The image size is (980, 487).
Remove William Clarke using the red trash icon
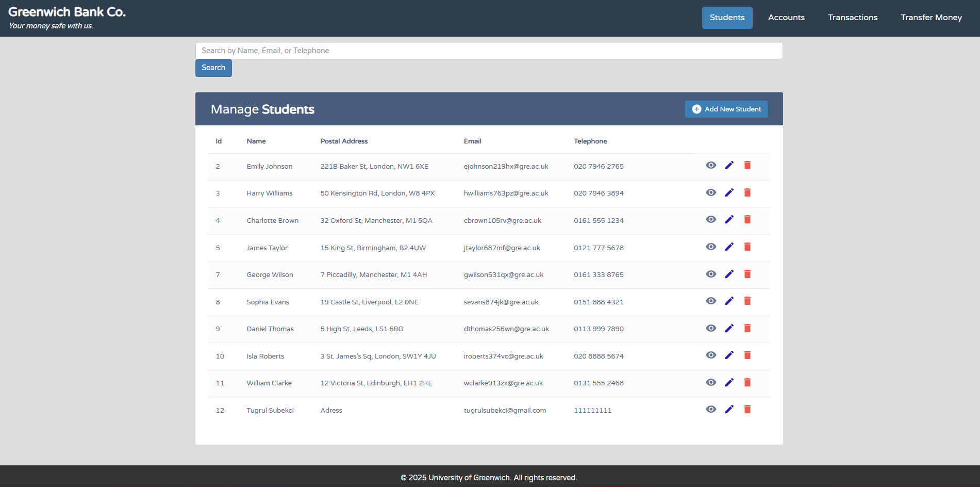pos(748,382)
